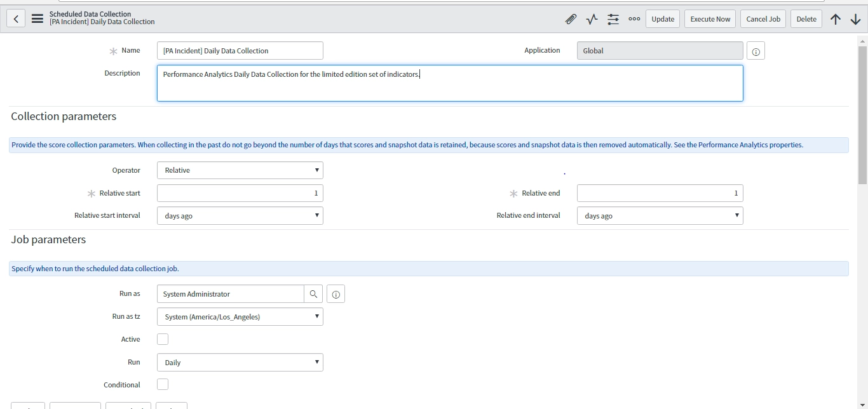
Task: Open the Relative end interval dropdown
Action: tap(660, 215)
